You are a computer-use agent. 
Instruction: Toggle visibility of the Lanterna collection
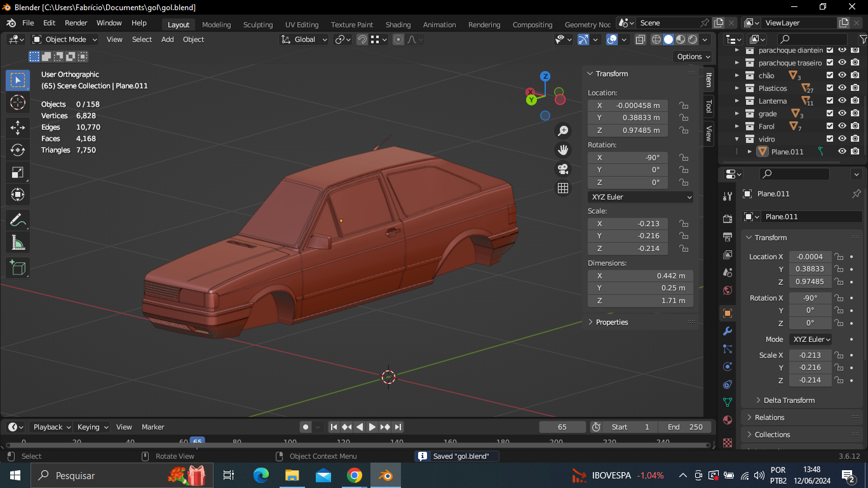pos(842,100)
